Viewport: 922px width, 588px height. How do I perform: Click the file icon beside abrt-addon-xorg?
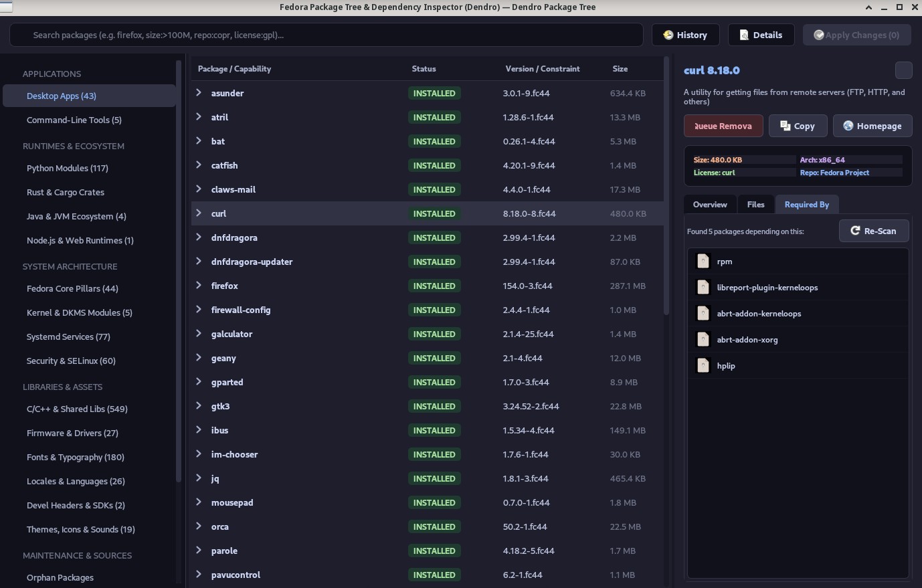(703, 340)
